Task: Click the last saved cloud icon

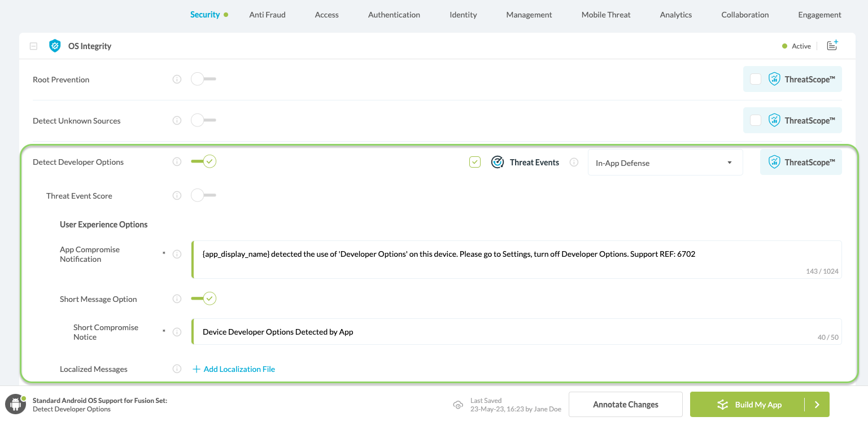Action: pyautogui.click(x=458, y=405)
